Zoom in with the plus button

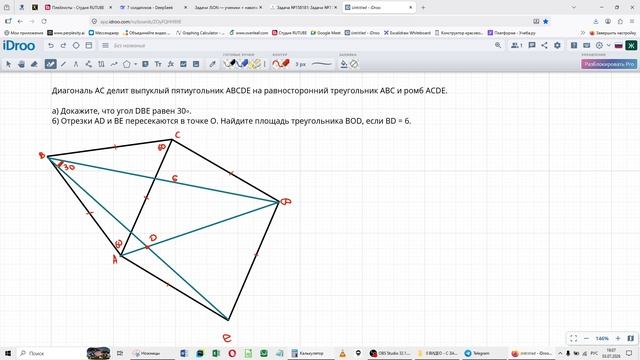point(618,338)
